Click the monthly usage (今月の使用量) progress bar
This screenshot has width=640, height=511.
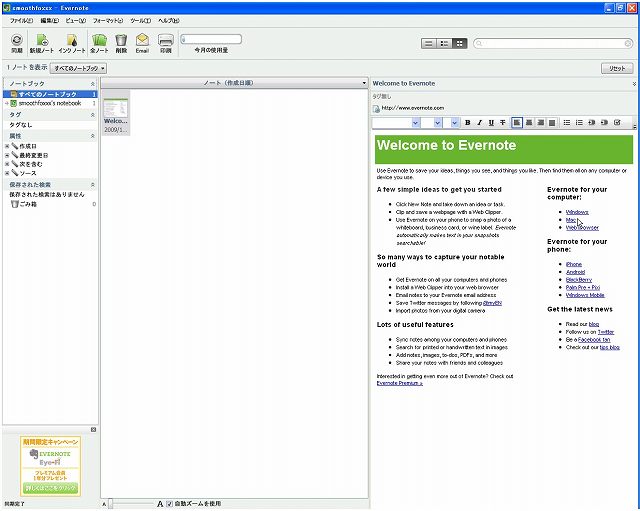[x=211, y=39]
